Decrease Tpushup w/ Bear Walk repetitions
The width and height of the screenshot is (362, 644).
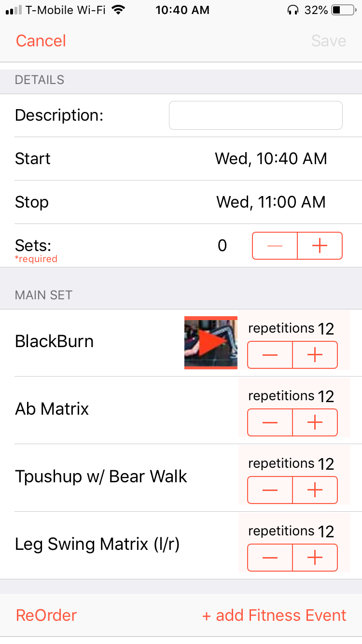270,490
